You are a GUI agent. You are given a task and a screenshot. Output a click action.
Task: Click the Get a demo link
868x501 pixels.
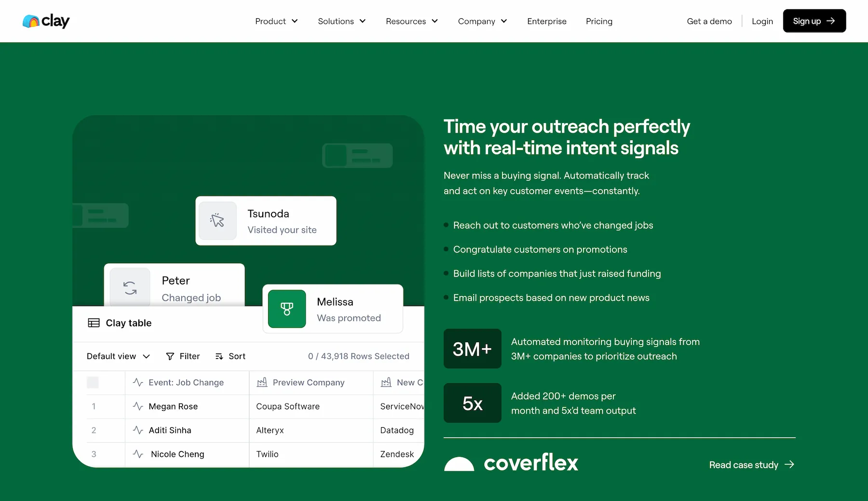pos(709,21)
